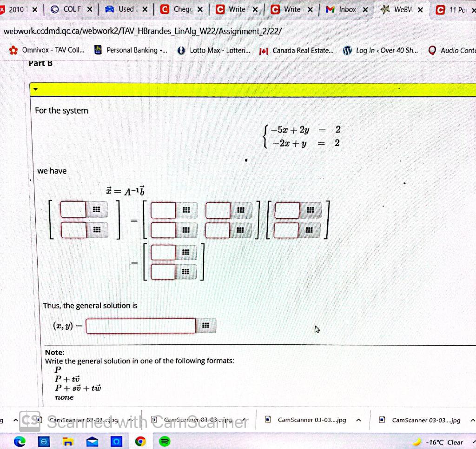Screen dimensions: 476x449
Task: Launch Microsoft Edge from the taskbar
Action: pos(20,442)
